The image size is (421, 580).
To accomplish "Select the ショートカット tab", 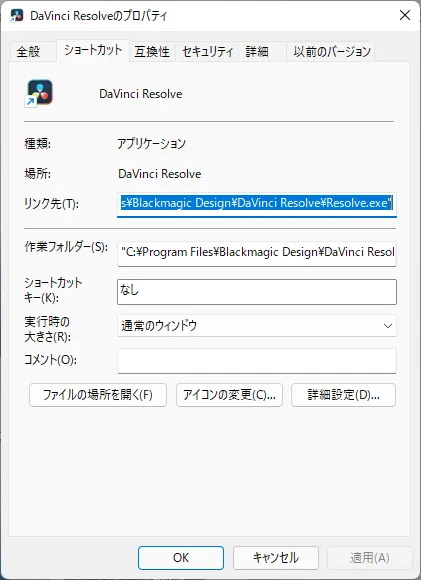I will (93, 50).
